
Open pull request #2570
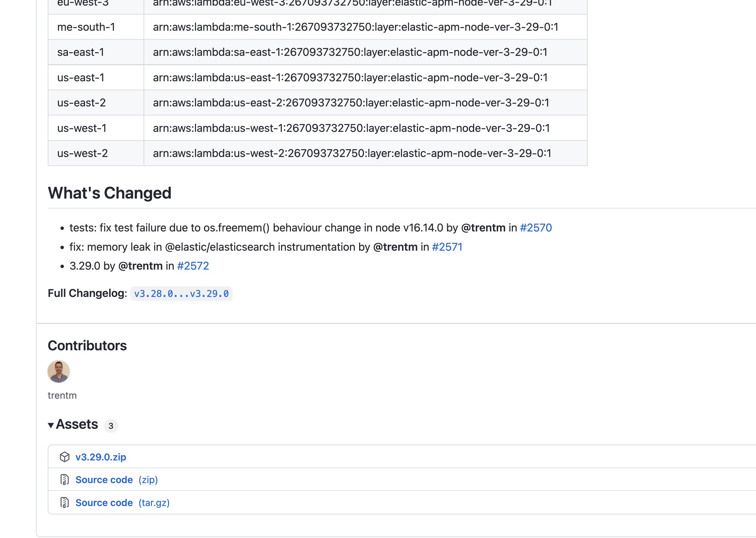point(536,228)
